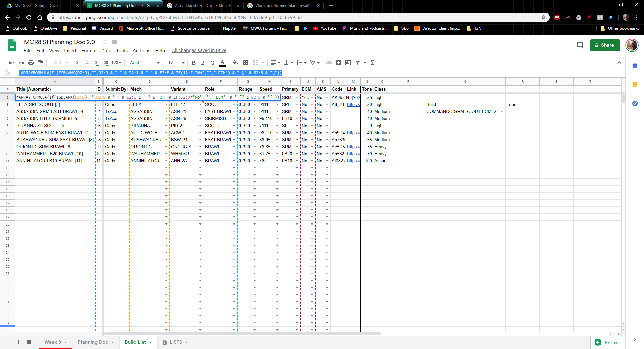Image resolution: width=644 pixels, height=349 pixels.
Task: Open the zoom level dropdown
Action: 60,63
